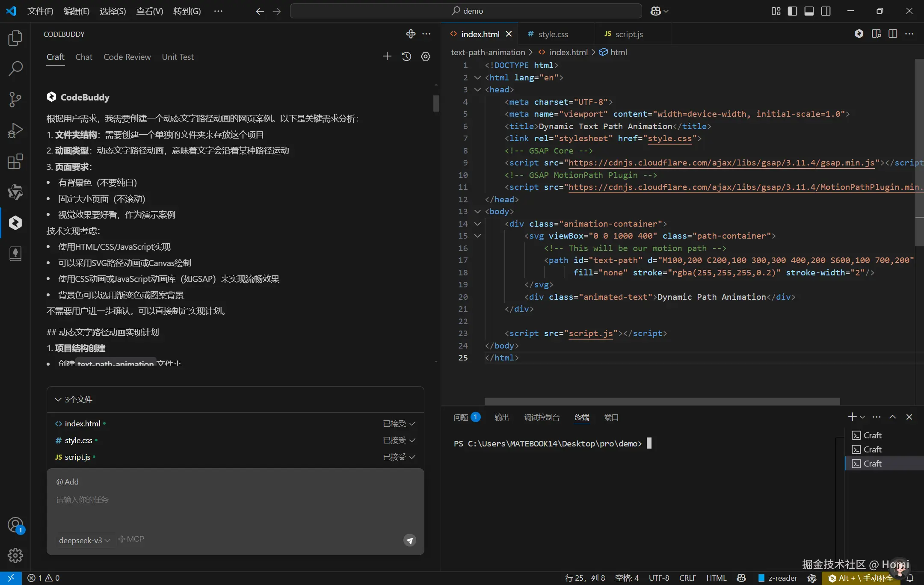The image size is (924, 585).
Task: Open CodeBuddy chat history icon
Action: 406,56
